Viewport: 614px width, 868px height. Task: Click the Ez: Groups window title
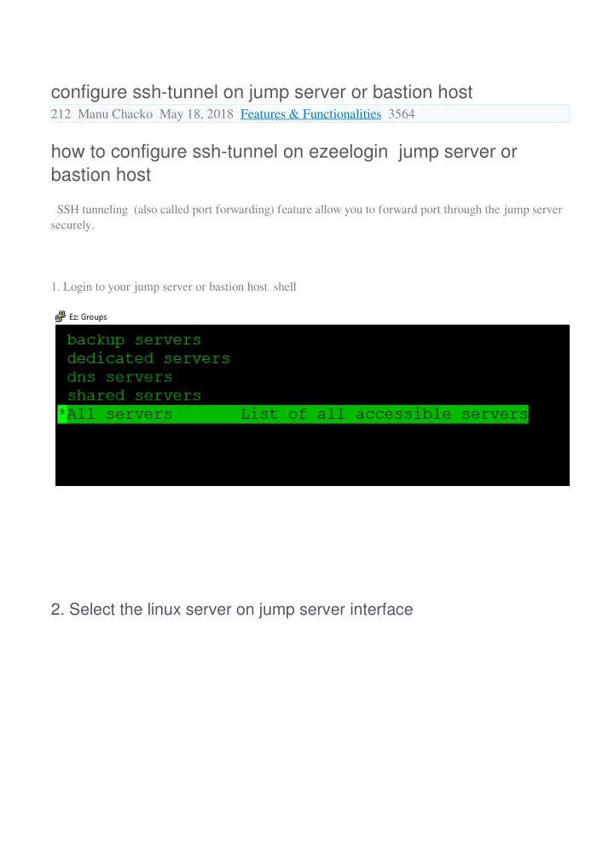(x=88, y=316)
